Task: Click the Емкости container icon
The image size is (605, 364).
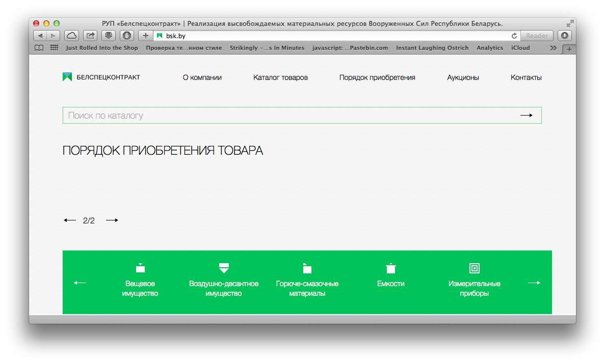Action: click(390, 268)
